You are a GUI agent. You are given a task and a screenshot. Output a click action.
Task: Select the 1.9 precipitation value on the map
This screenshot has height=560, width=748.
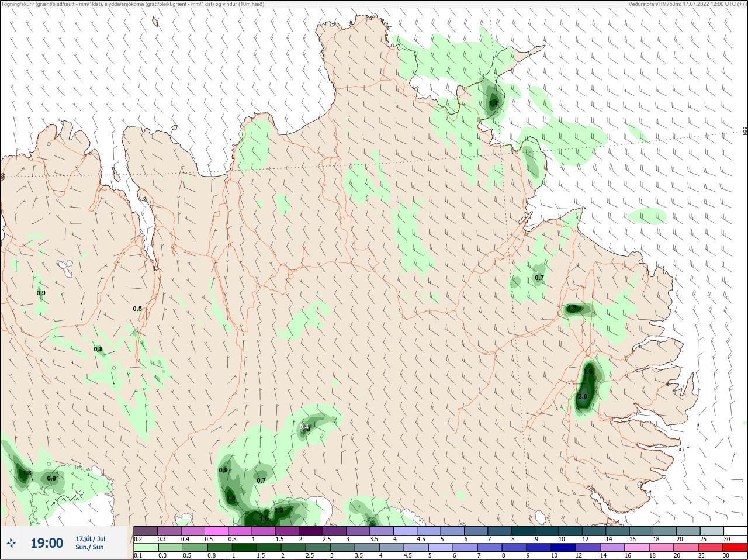pos(573,308)
